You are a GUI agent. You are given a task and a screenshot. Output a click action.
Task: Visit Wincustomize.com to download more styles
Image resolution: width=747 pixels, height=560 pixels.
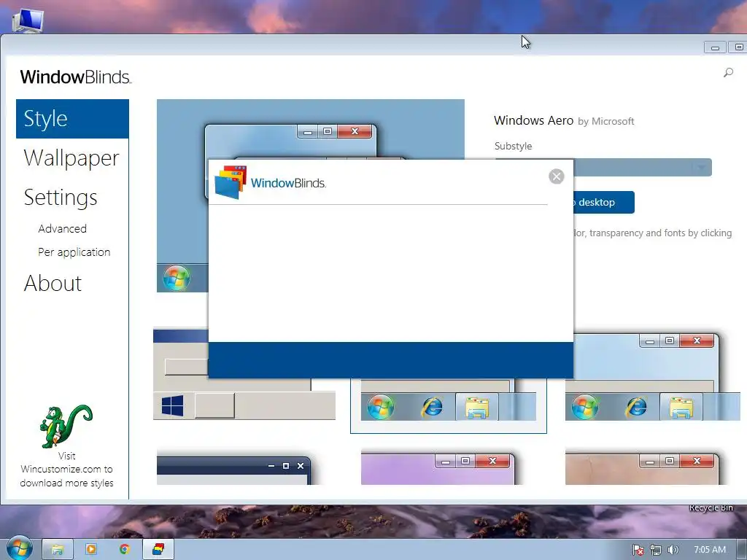66,470
